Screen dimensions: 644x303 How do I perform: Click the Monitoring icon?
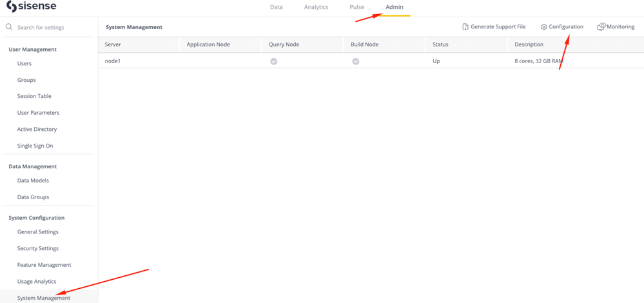[601, 27]
